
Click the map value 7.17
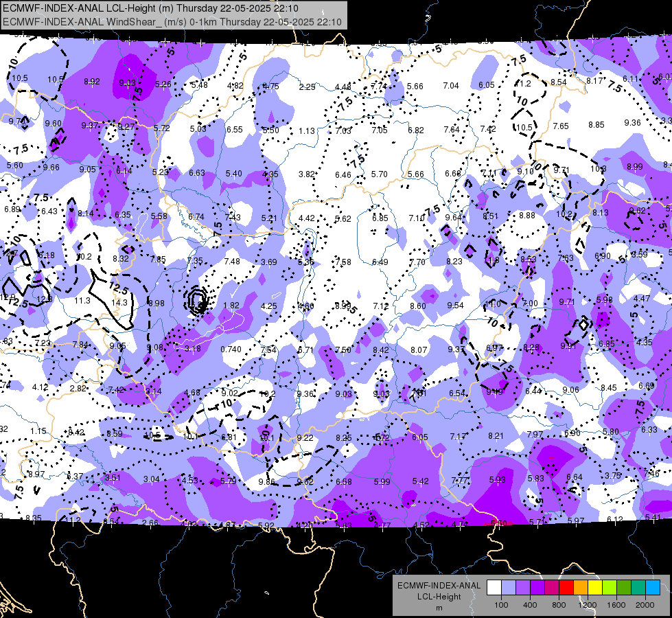coord(458,437)
